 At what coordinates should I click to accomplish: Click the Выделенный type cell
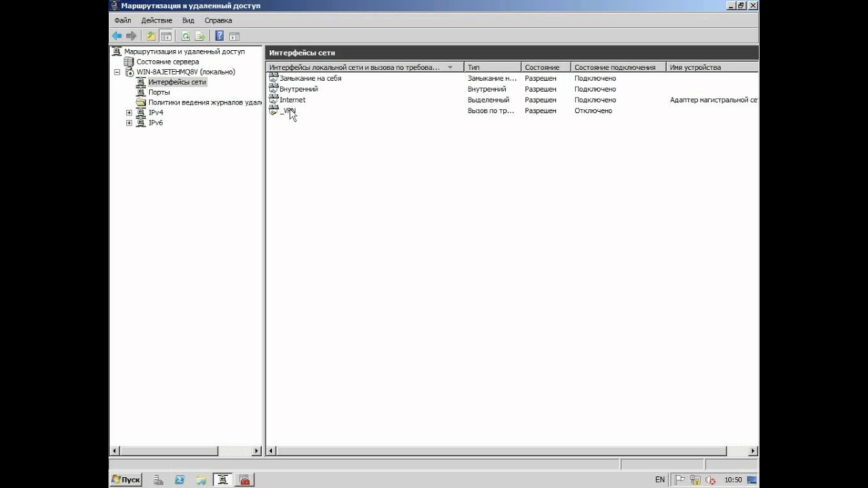point(488,100)
